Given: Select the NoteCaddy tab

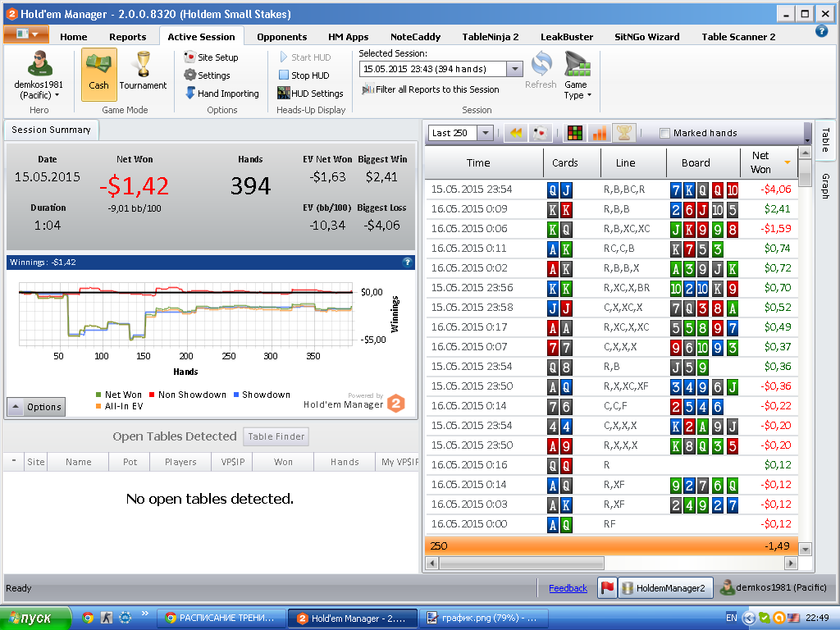Looking at the screenshot, I should pos(415,37).
